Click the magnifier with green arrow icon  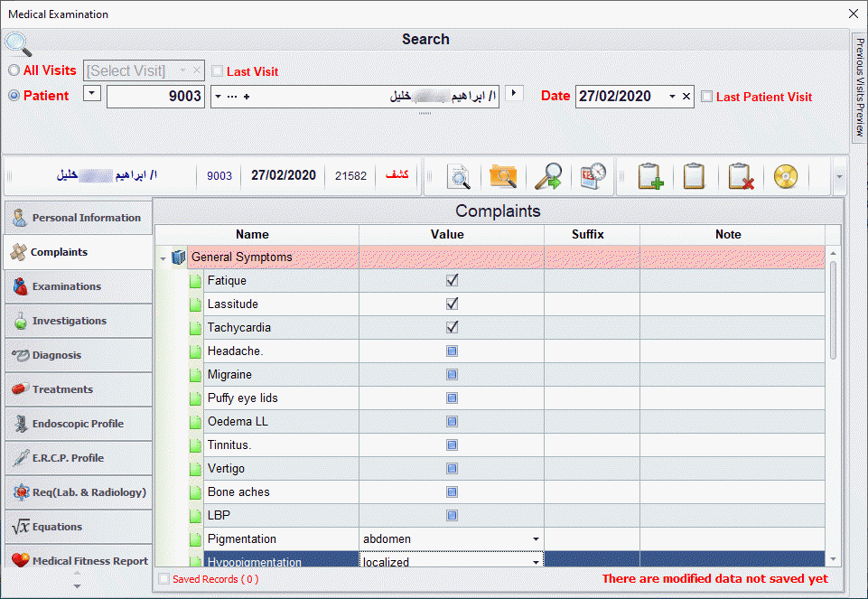(547, 177)
